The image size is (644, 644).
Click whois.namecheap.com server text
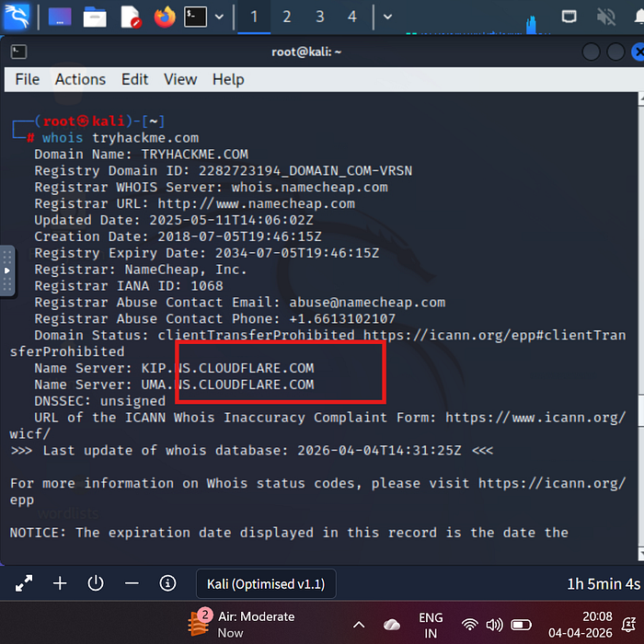pyautogui.click(x=309, y=188)
